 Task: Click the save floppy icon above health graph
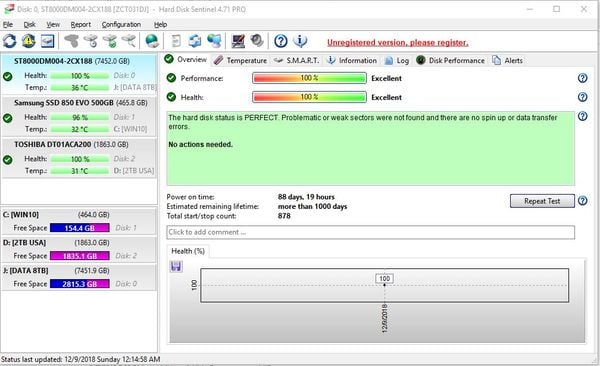tap(176, 266)
